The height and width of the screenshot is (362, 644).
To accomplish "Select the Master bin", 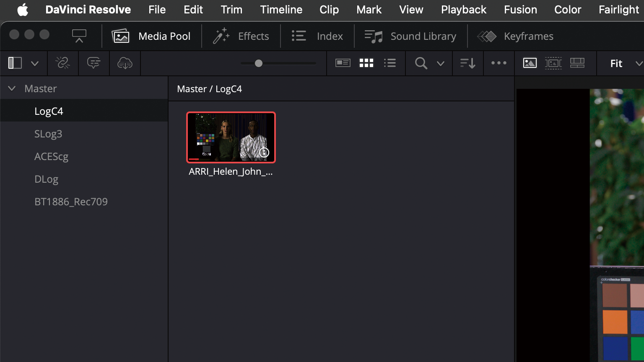I will point(41,88).
